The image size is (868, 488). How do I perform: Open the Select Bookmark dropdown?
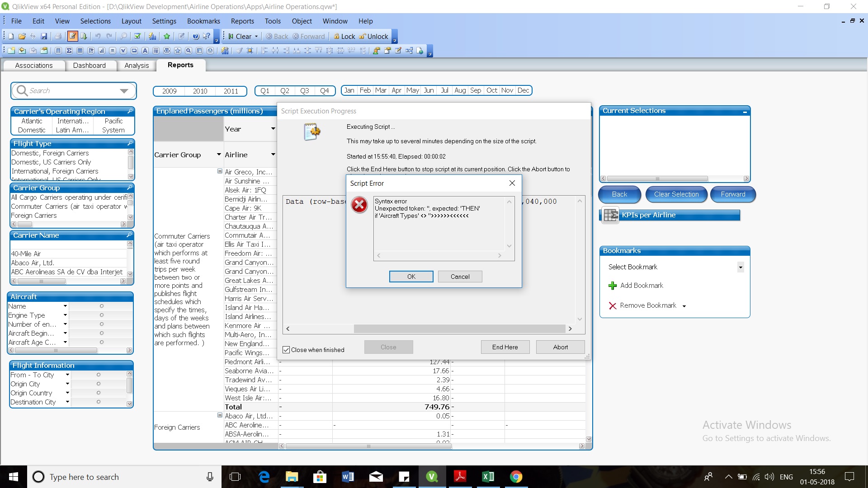tap(741, 267)
